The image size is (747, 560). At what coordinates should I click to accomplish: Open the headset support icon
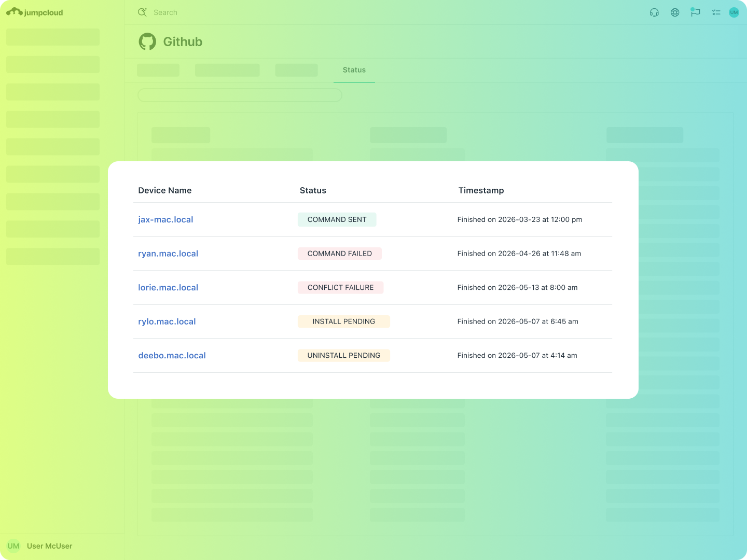pos(654,12)
